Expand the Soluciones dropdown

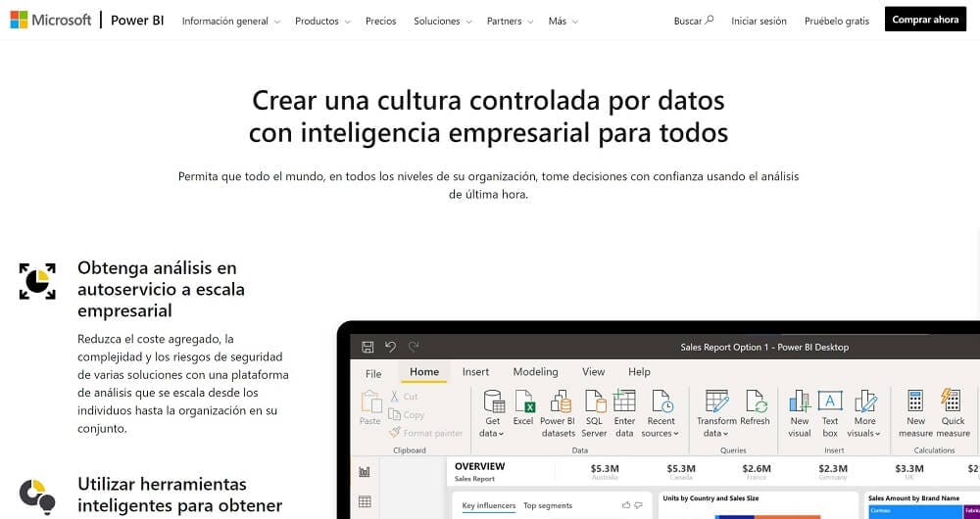443,22
